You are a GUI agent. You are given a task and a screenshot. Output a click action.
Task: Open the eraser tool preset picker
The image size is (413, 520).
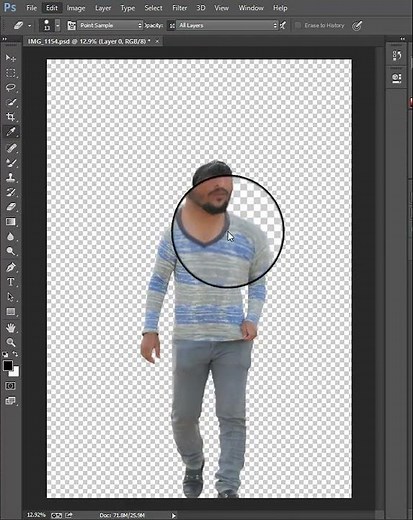point(22,25)
